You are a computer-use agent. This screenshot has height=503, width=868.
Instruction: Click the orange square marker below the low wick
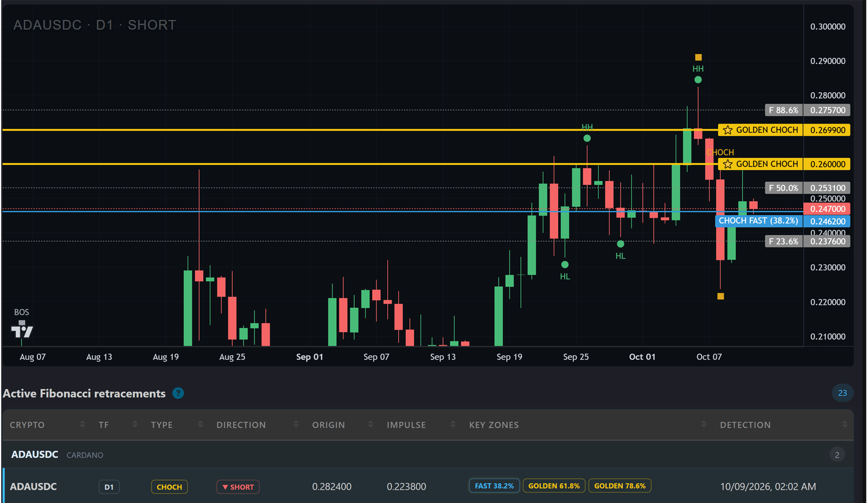(720, 296)
